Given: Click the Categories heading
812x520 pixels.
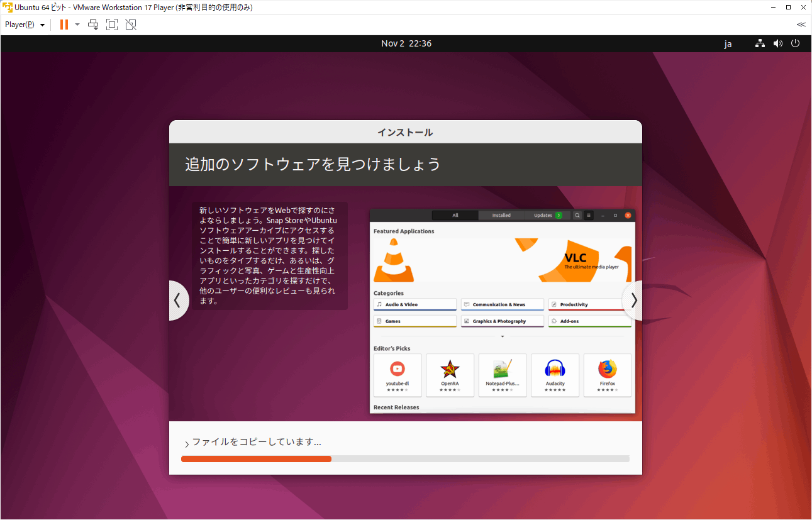Looking at the screenshot, I should coord(389,293).
